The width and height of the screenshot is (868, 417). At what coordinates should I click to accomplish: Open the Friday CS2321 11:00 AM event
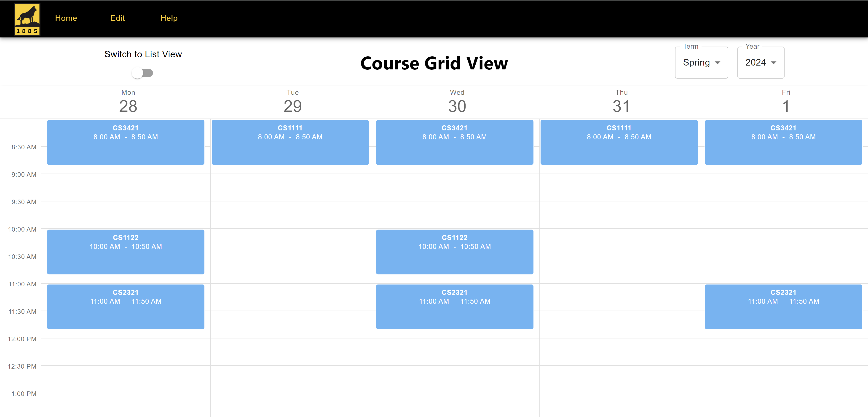tap(783, 307)
